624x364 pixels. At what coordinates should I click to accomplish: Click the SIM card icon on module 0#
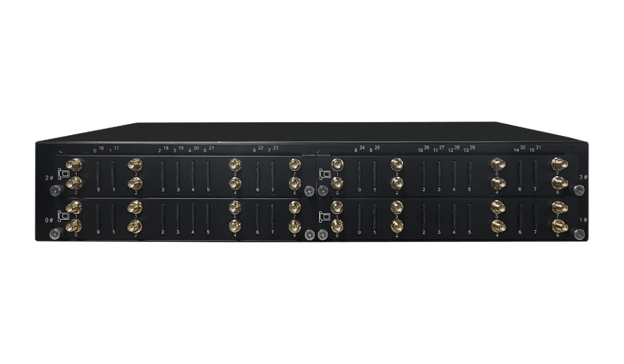[64, 216]
